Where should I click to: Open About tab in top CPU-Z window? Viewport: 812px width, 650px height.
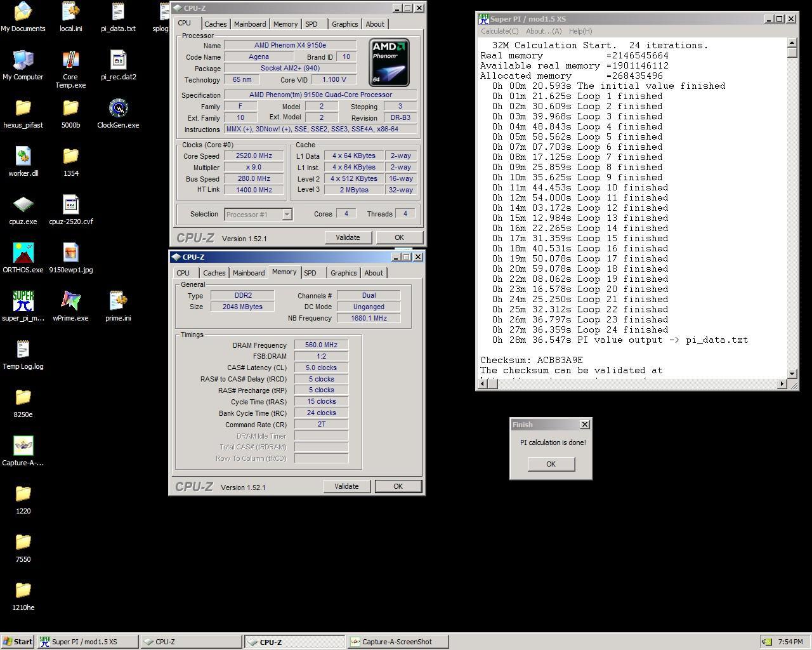click(375, 24)
